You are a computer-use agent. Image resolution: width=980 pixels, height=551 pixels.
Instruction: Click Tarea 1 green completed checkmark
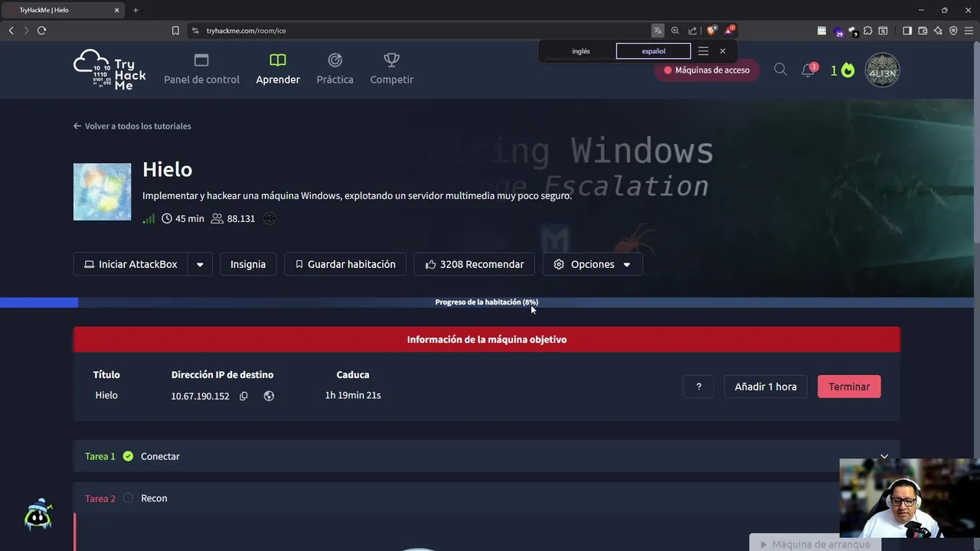[x=128, y=456]
